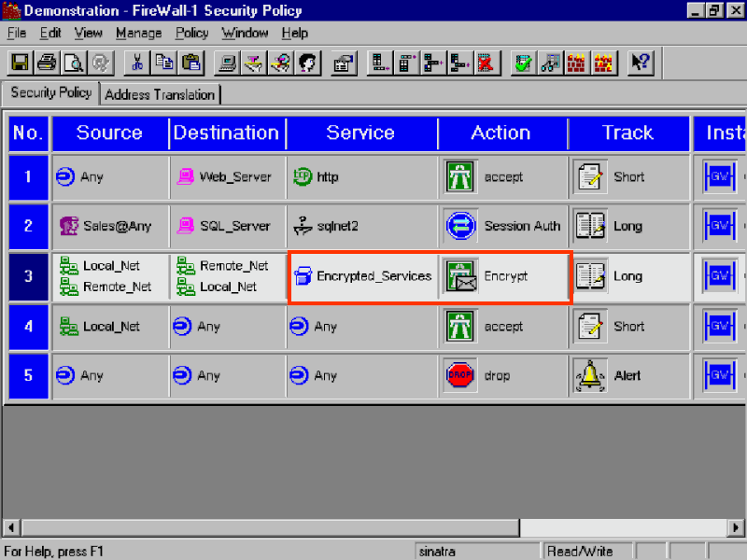Viewport: 747px width, 560px height.
Task: Click the horizontal scrollbar right arrow
Action: tap(737, 527)
